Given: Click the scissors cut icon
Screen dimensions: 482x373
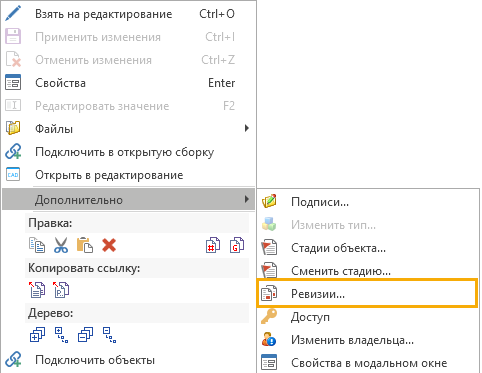Looking at the screenshot, I should coord(61,245).
